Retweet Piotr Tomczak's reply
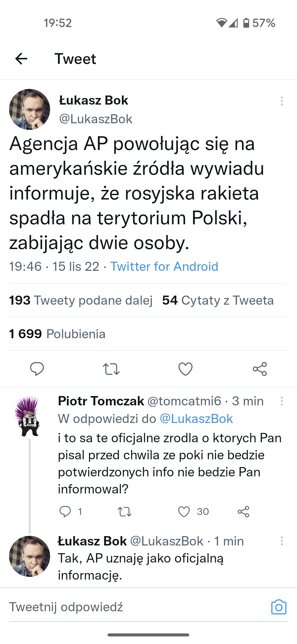The width and height of the screenshot is (297, 644). (124, 512)
